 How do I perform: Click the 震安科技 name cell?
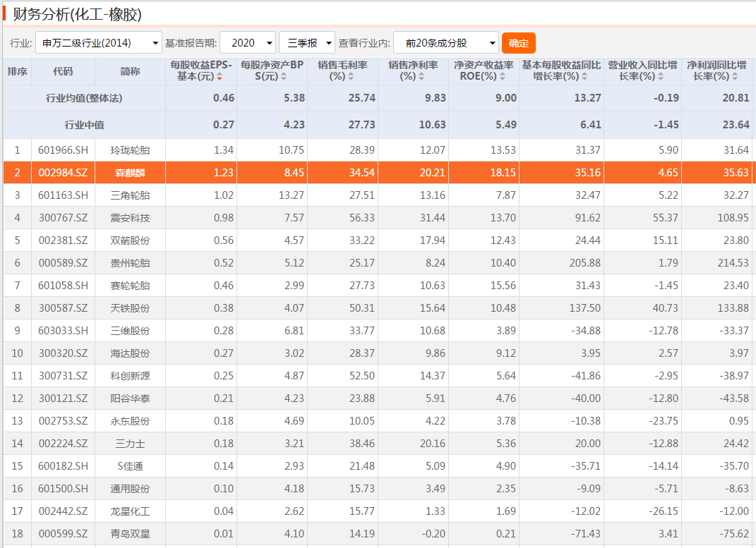(130, 218)
